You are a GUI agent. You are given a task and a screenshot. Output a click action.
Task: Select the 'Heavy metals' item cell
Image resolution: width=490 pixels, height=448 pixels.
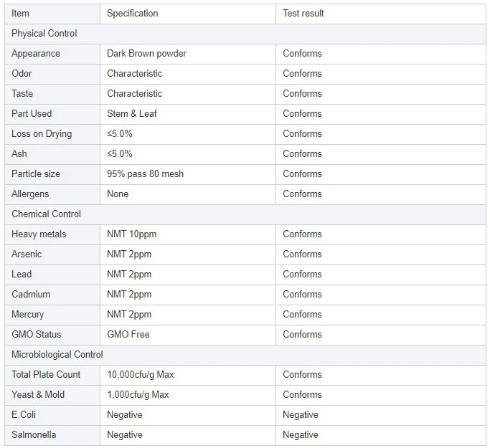39,234
